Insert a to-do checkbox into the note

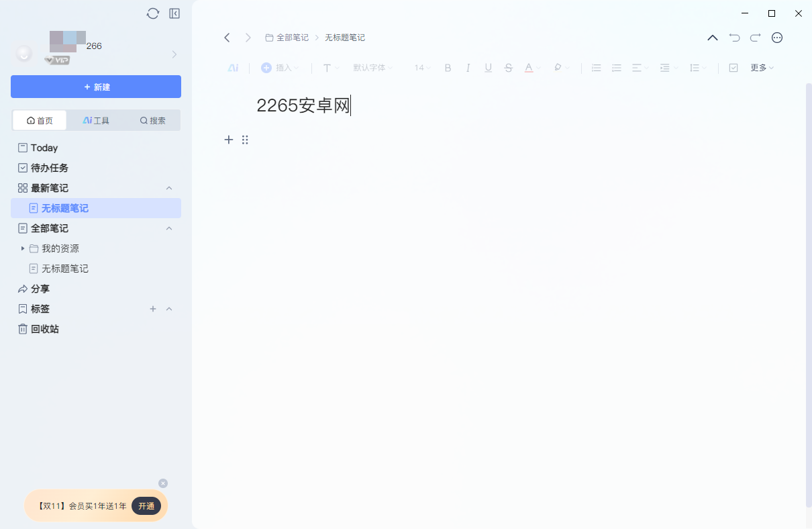(733, 67)
